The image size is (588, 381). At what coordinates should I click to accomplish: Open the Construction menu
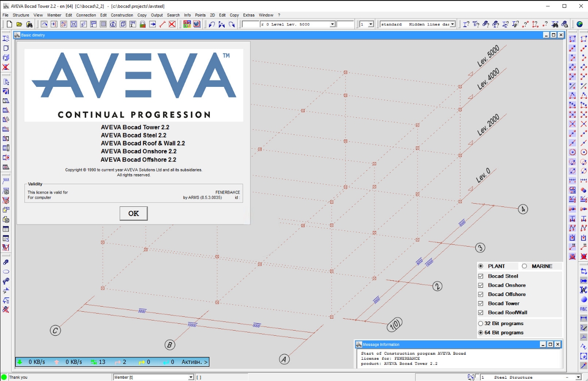pyautogui.click(x=122, y=15)
